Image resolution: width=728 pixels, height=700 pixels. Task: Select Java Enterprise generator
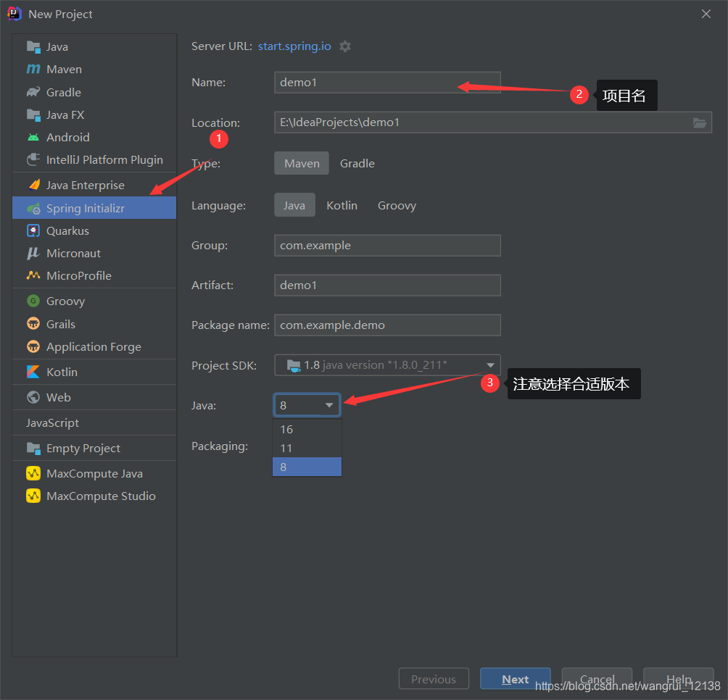(x=94, y=185)
